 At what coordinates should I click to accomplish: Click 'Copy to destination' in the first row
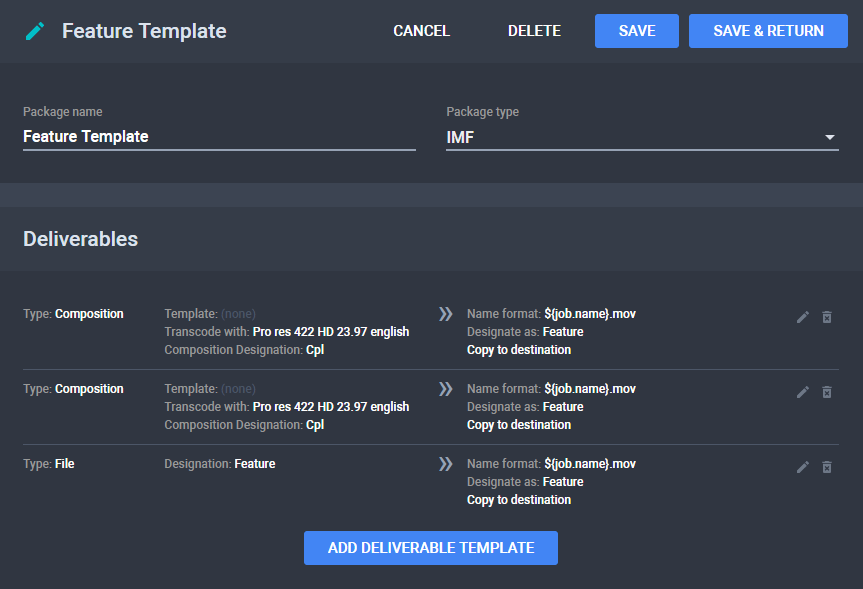(519, 350)
